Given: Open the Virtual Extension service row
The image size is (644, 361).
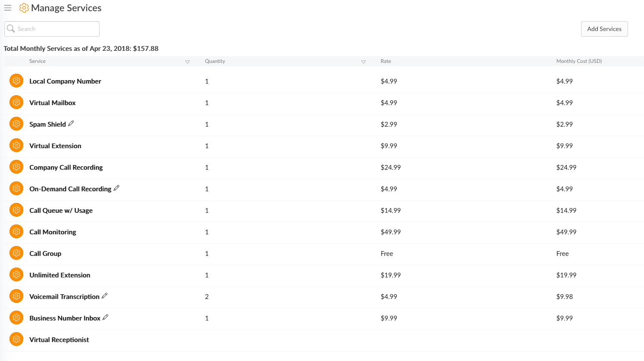Looking at the screenshot, I should click(x=55, y=146).
